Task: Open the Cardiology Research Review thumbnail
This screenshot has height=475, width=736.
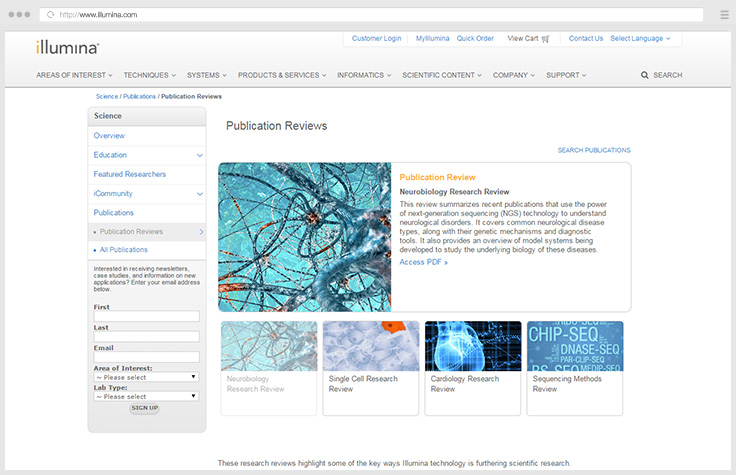Action: 472,346
